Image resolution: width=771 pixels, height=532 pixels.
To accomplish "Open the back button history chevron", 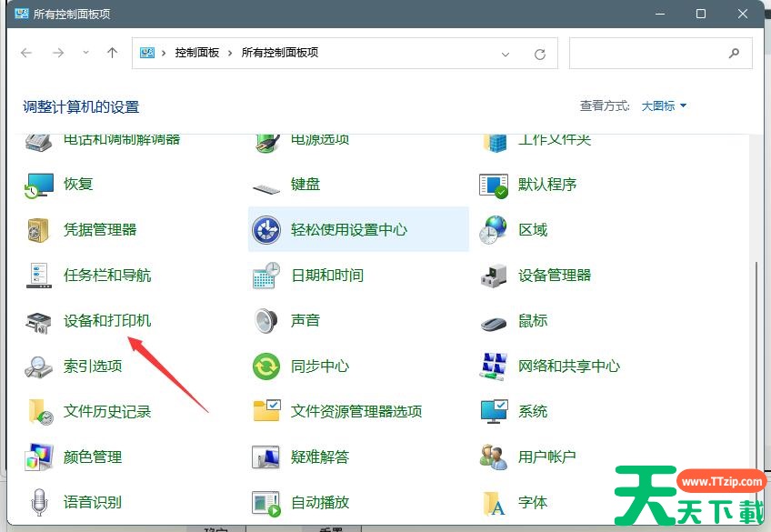I will [85, 54].
